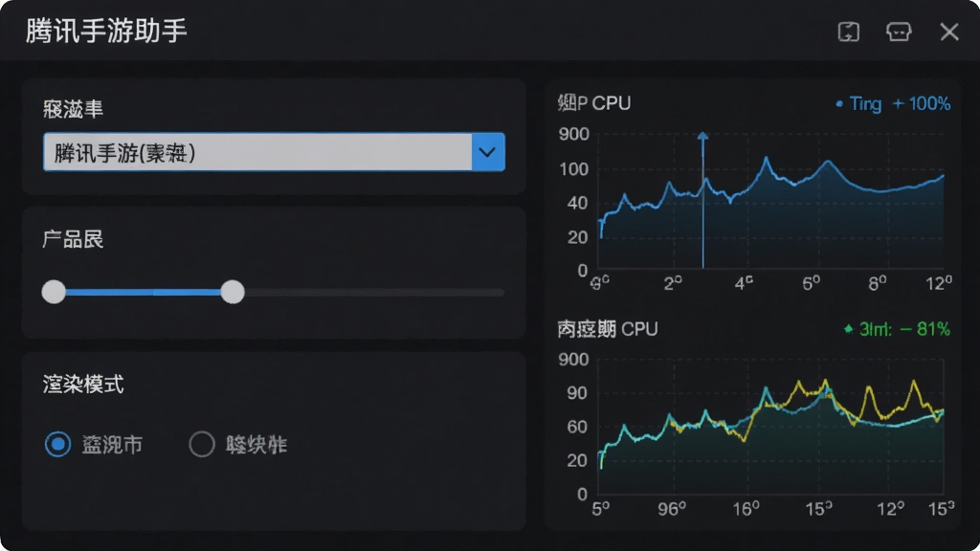Expand the 腾讯手游 dropdown arrow
The width and height of the screenshot is (980, 551).
pyautogui.click(x=487, y=152)
